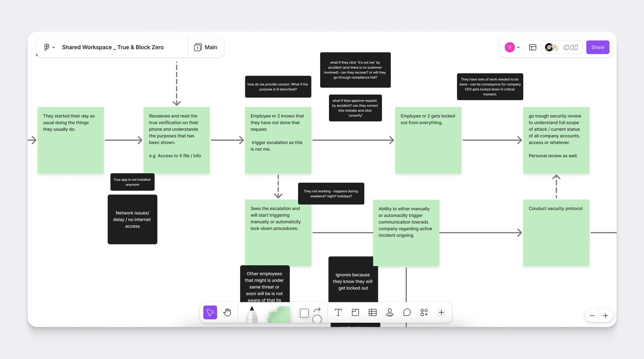Open the Main page selector

point(206,47)
